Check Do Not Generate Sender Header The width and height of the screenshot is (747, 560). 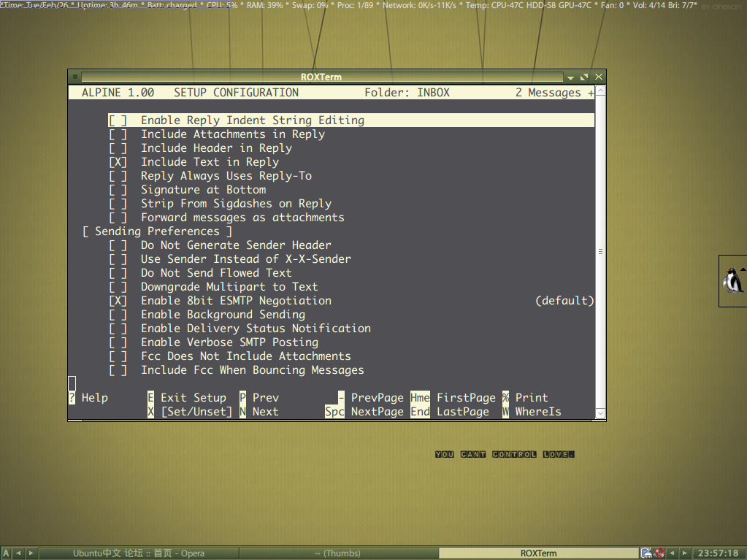[118, 245]
